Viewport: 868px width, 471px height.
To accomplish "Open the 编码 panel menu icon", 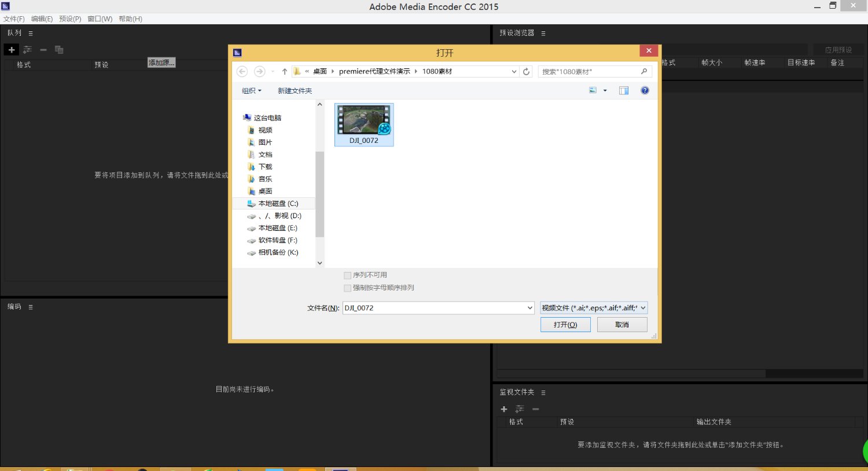I will pos(31,307).
